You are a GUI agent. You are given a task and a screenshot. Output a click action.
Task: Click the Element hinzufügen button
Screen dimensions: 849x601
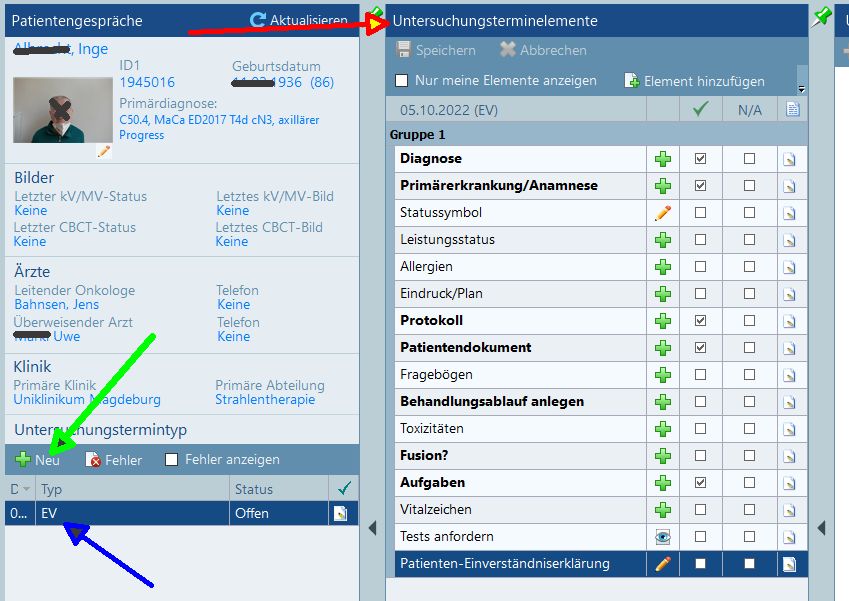click(694, 81)
